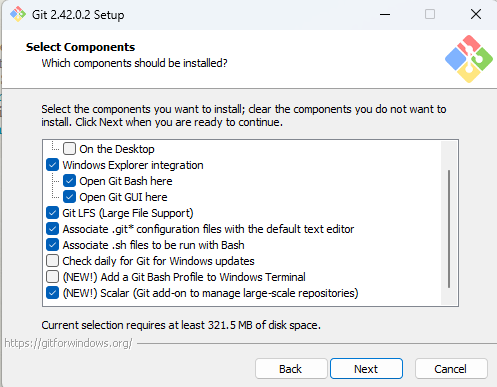
Task: Close the Git Setup window
Action: pos(476,14)
